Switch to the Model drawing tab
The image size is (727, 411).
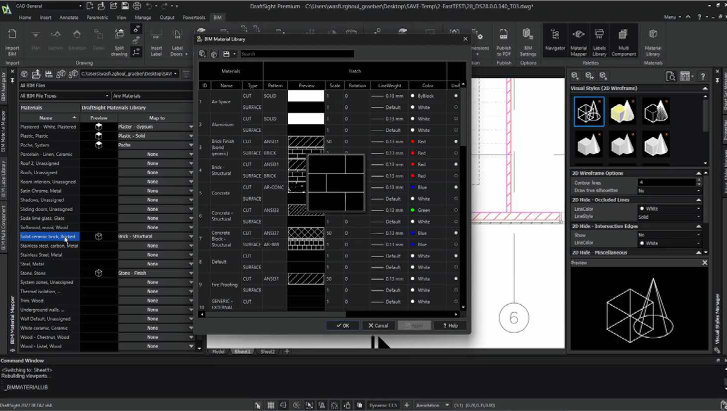(x=218, y=352)
